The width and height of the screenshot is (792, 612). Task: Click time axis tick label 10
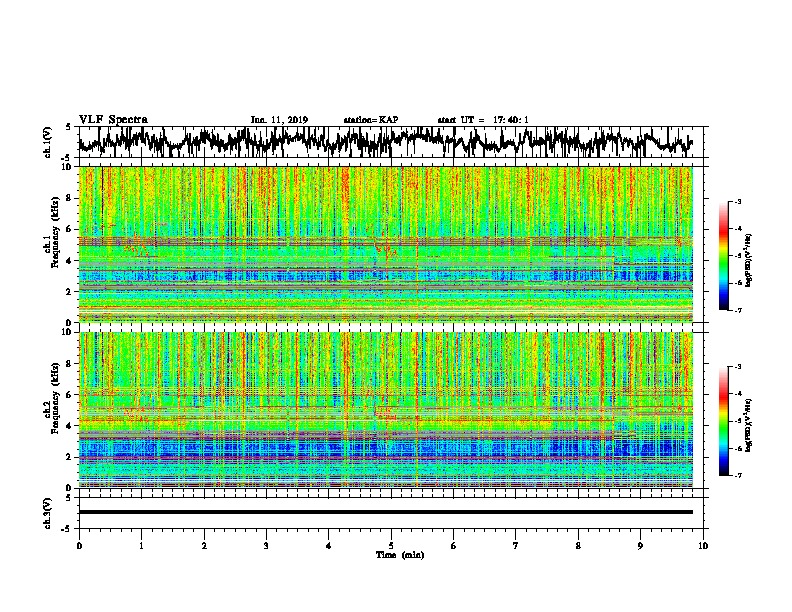[703, 546]
